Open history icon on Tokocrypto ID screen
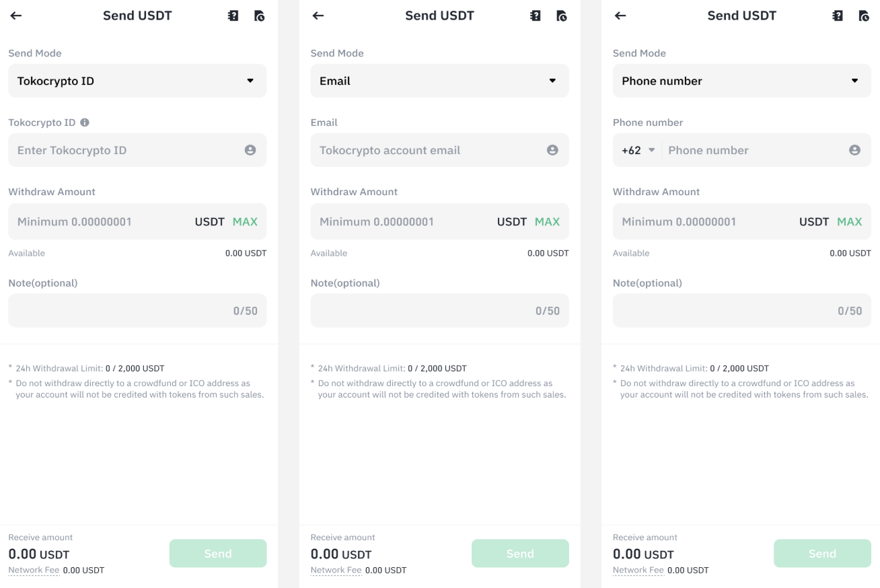 coord(259,15)
